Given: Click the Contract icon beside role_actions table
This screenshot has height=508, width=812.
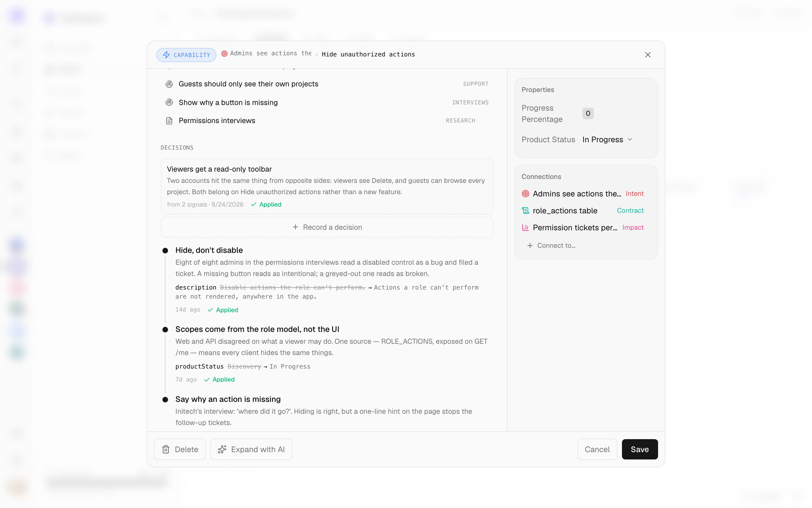Looking at the screenshot, I should 526,211.
